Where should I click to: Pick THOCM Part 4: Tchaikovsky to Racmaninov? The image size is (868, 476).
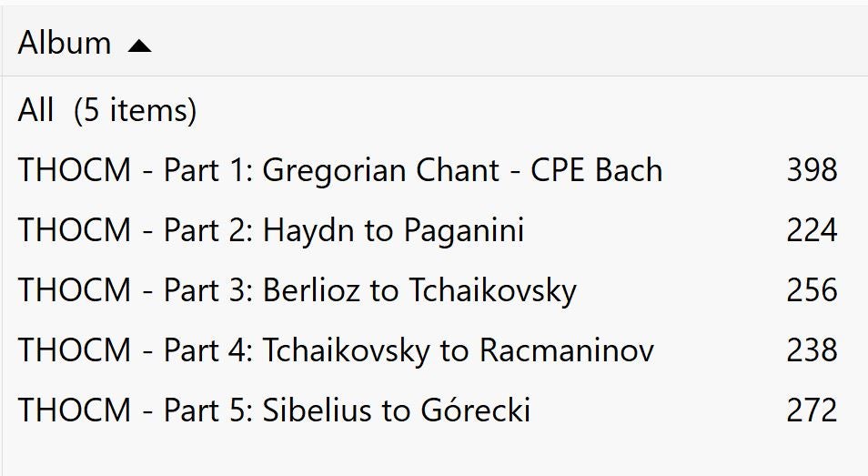tap(335, 350)
